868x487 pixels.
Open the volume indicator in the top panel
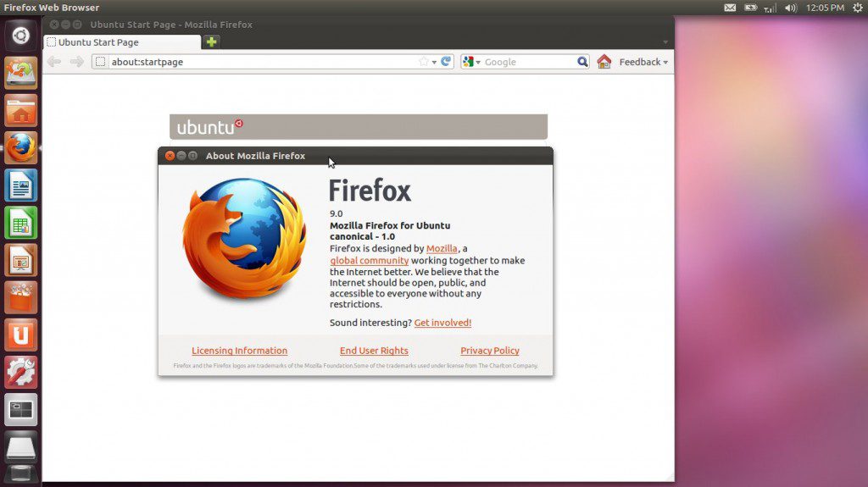pyautogui.click(x=791, y=8)
